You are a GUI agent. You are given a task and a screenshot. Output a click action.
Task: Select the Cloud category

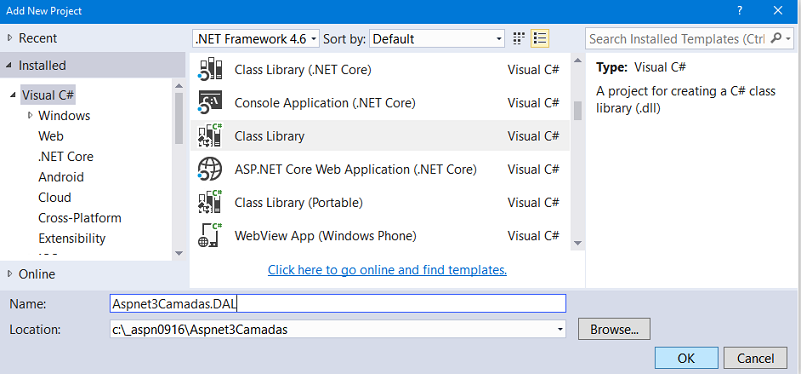pos(55,197)
